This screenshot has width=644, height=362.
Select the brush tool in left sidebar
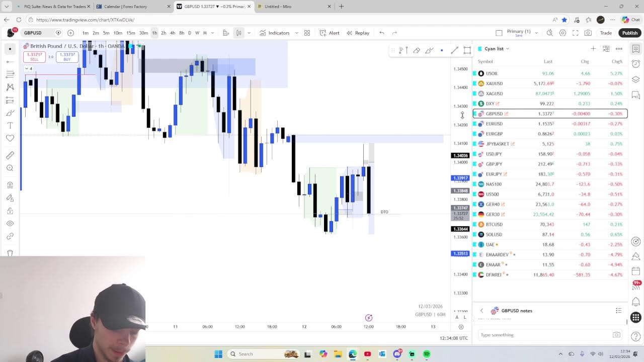pos(10,113)
